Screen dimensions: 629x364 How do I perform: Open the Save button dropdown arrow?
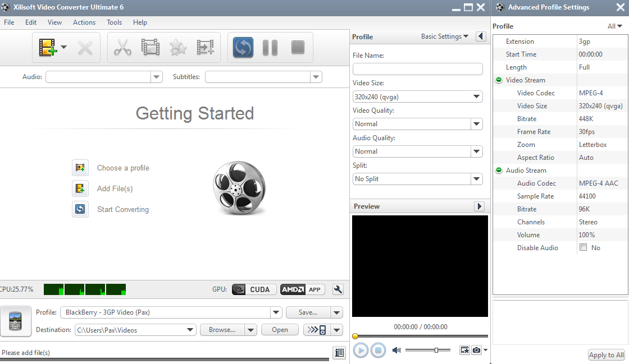coord(336,312)
